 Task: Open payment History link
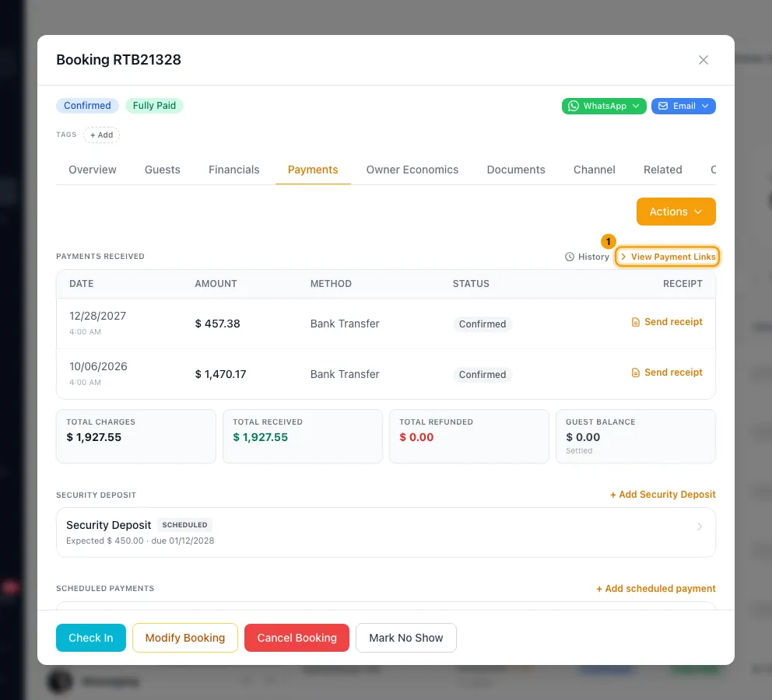point(587,257)
